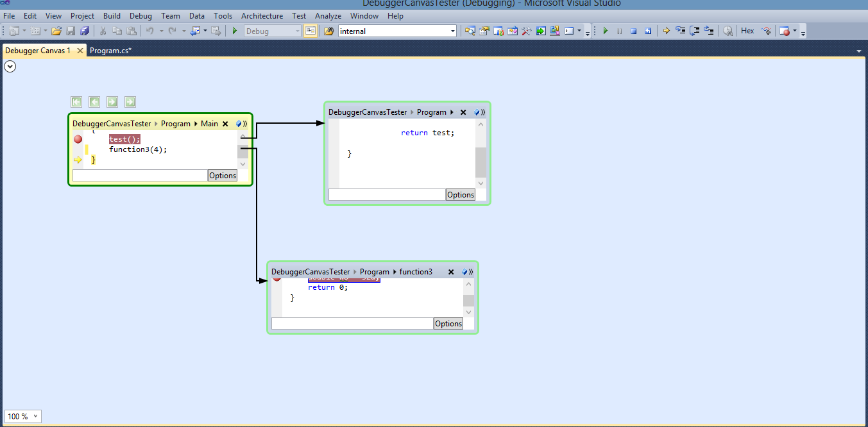Click scrollbar thumb in top-right Program bubble

point(481,162)
